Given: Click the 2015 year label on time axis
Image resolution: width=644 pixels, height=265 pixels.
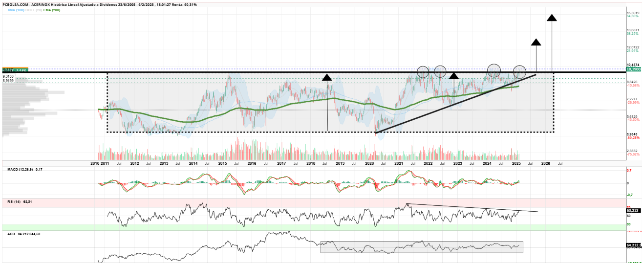Looking at the screenshot, I should (x=222, y=163).
